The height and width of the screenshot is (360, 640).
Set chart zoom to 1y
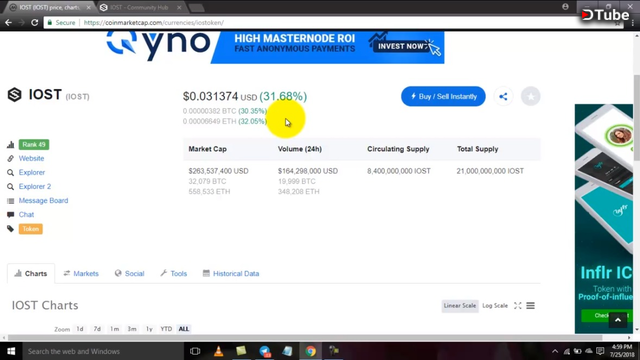pos(149,329)
